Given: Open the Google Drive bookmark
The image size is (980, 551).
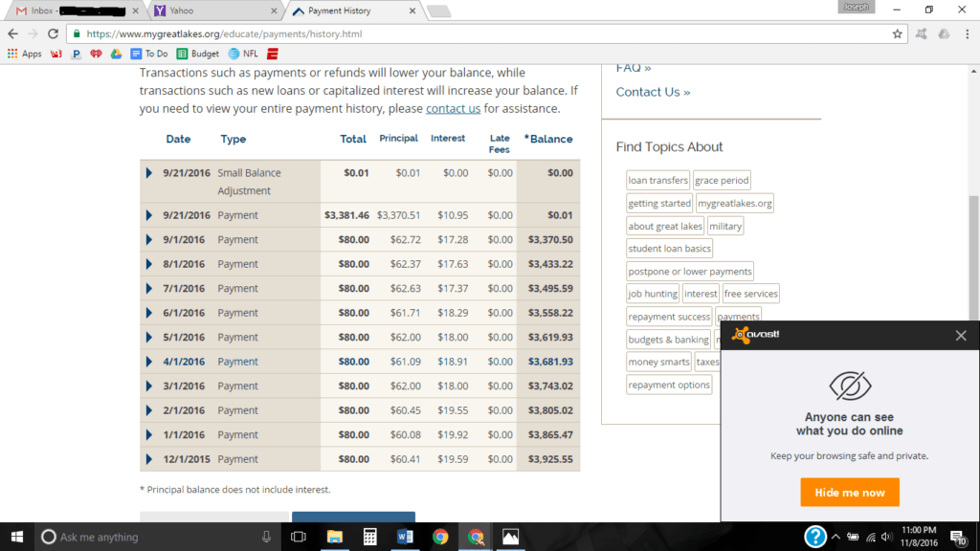Looking at the screenshot, I should point(117,54).
